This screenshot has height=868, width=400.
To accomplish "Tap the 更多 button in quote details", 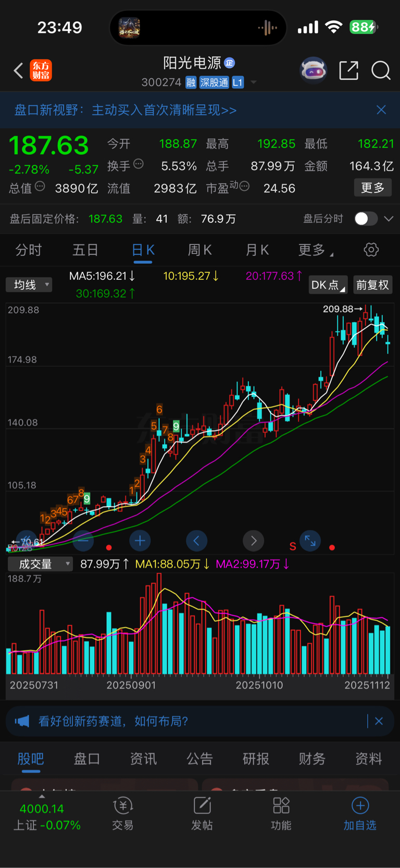I will [373, 188].
